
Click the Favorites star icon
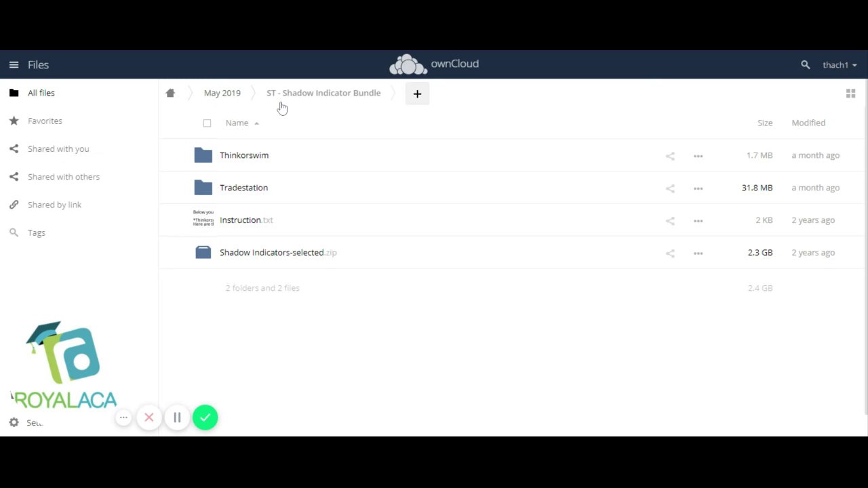(14, 121)
